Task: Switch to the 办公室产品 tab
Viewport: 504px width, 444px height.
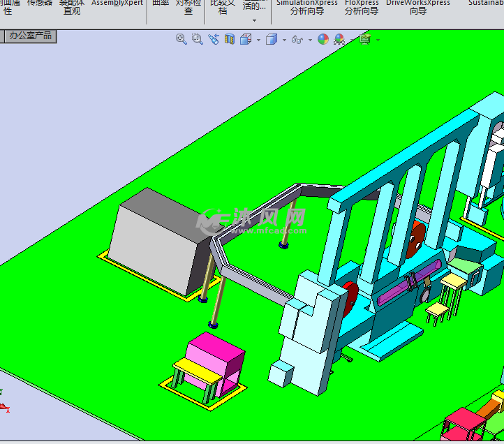Action: pos(30,36)
